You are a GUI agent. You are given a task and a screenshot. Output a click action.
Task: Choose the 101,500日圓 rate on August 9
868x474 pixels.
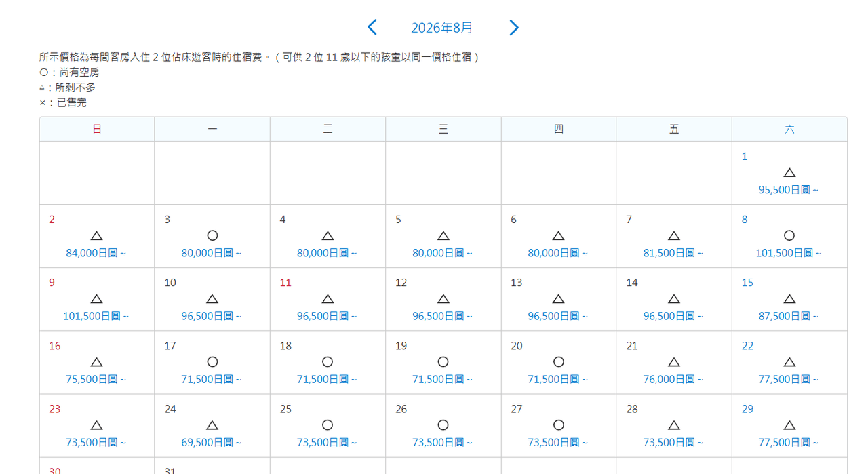[96, 316]
